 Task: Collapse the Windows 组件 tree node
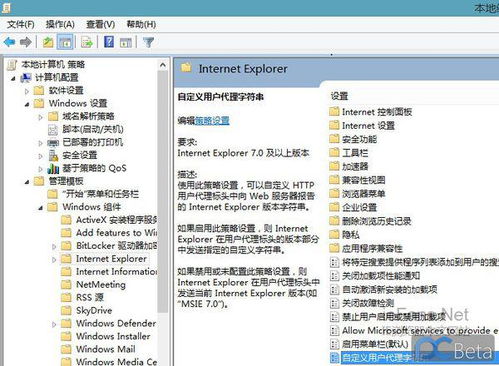[x=40, y=208]
